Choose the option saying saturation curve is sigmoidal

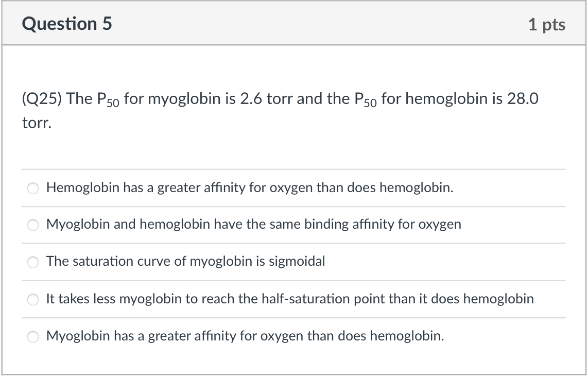tap(185, 262)
